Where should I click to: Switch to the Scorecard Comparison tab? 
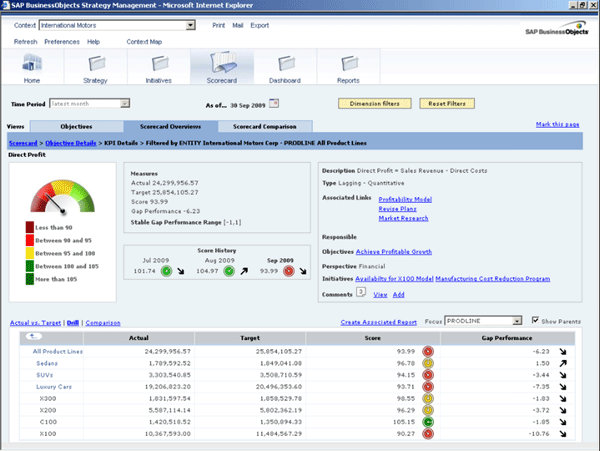[x=264, y=127]
